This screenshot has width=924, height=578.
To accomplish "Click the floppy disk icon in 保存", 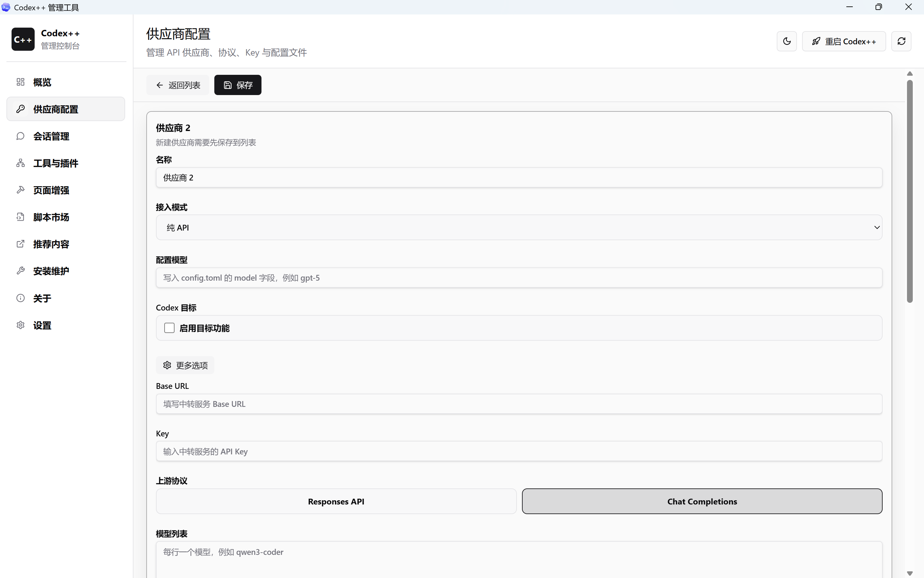I will tap(227, 85).
